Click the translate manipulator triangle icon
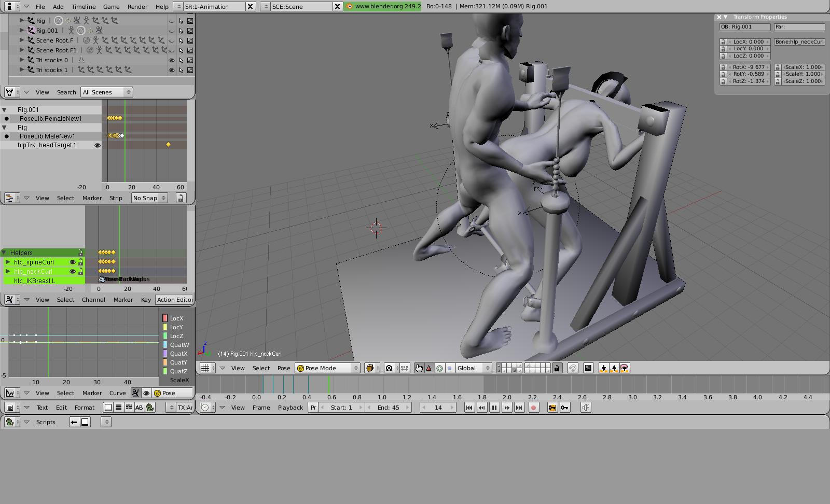 (x=429, y=368)
